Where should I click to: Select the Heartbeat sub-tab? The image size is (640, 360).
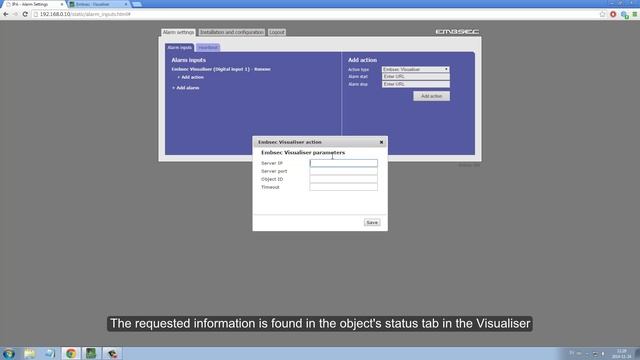[208, 48]
